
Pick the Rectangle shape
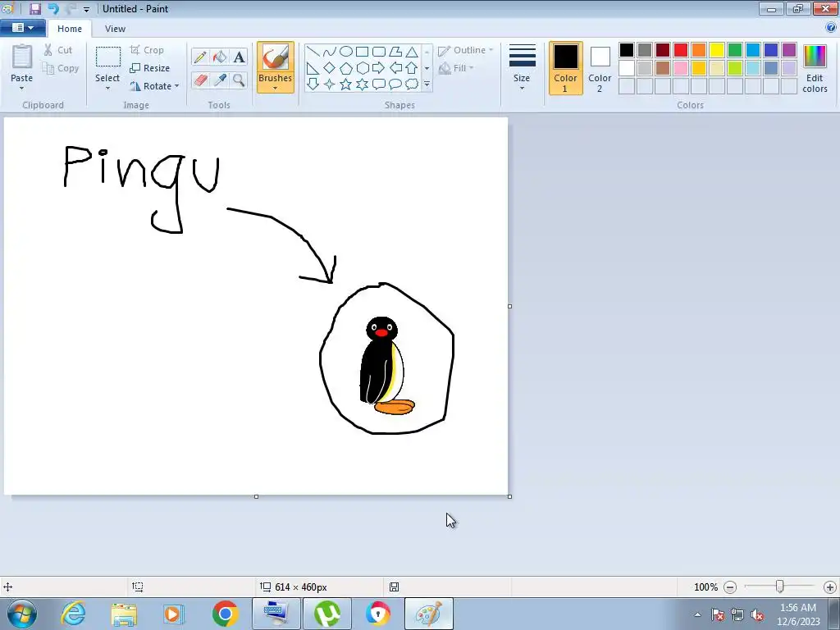pos(363,52)
